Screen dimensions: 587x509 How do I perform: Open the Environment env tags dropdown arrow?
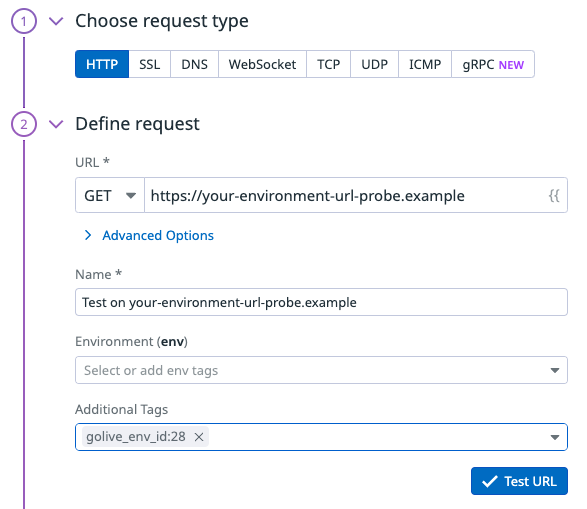point(555,371)
